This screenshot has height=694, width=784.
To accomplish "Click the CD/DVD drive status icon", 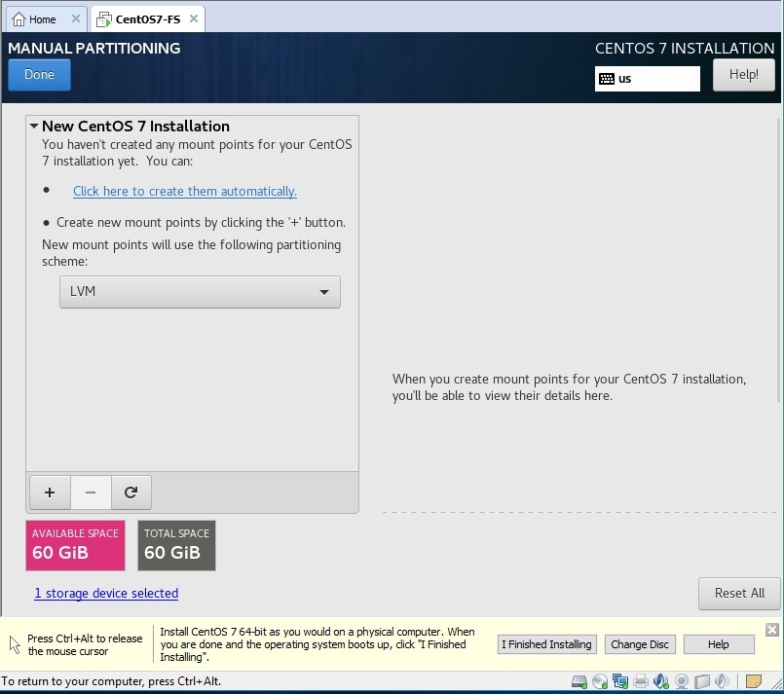I will (x=600, y=681).
